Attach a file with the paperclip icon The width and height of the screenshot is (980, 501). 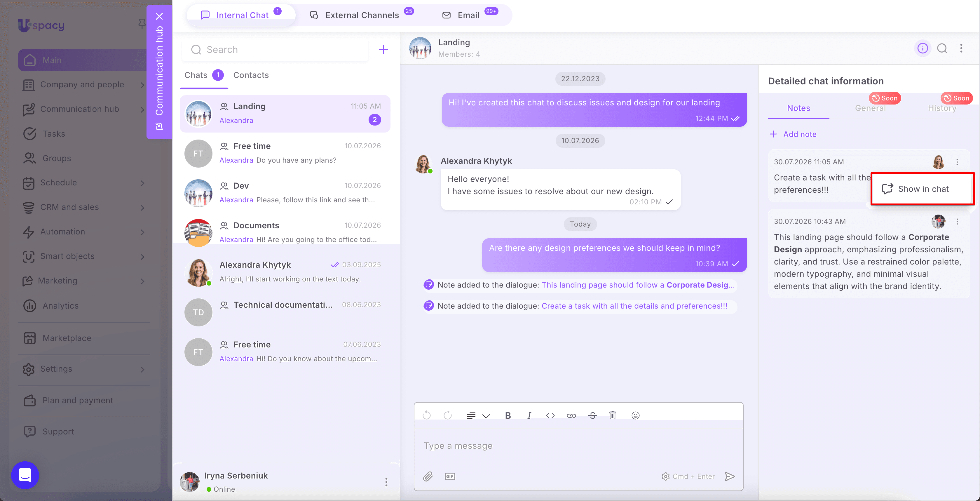pyautogui.click(x=428, y=476)
